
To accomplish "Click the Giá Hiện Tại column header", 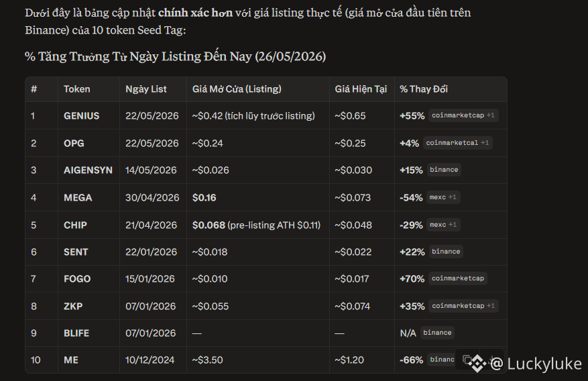I will 361,89.
